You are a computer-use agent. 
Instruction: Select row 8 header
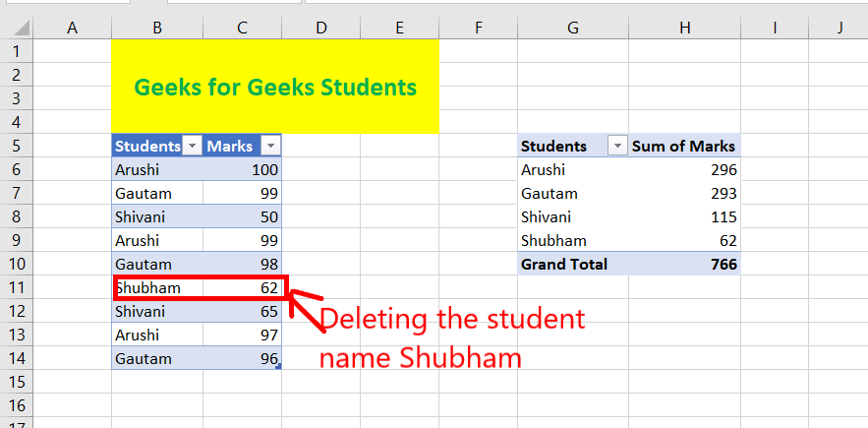pyautogui.click(x=17, y=216)
